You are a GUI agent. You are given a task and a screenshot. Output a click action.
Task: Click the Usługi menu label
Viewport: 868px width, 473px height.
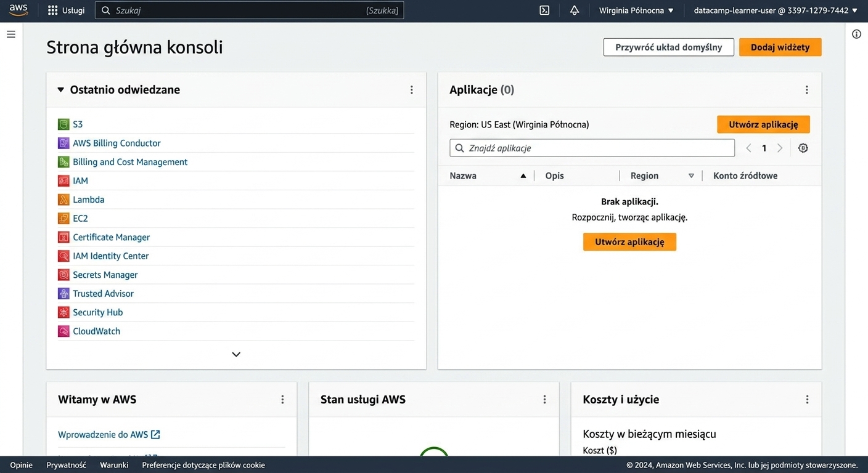73,10
